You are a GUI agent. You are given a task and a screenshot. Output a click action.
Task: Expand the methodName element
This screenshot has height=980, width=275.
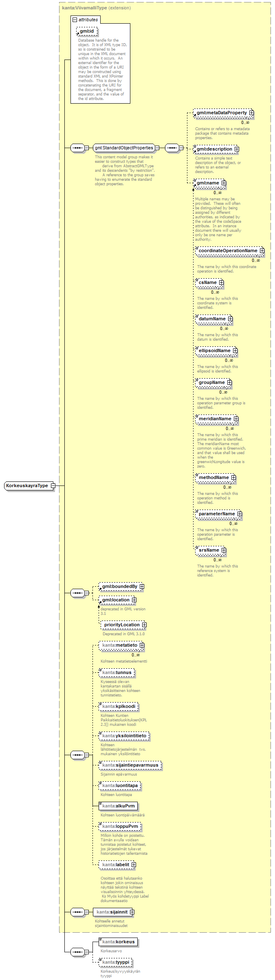coord(233,477)
